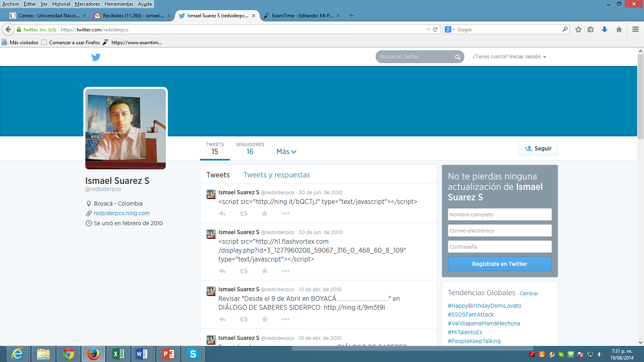Open the Google search engine selector

[449, 29]
